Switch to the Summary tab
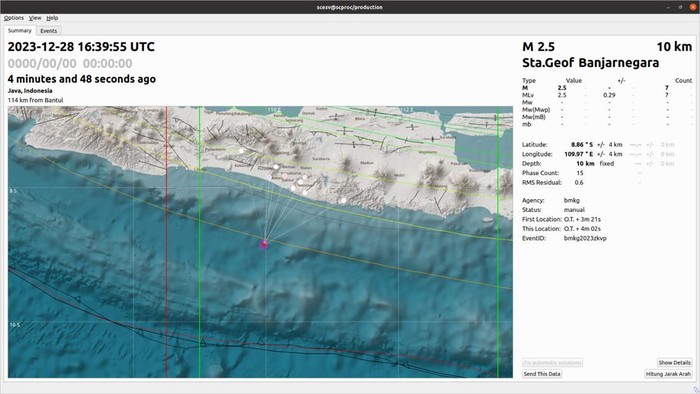 (x=20, y=31)
